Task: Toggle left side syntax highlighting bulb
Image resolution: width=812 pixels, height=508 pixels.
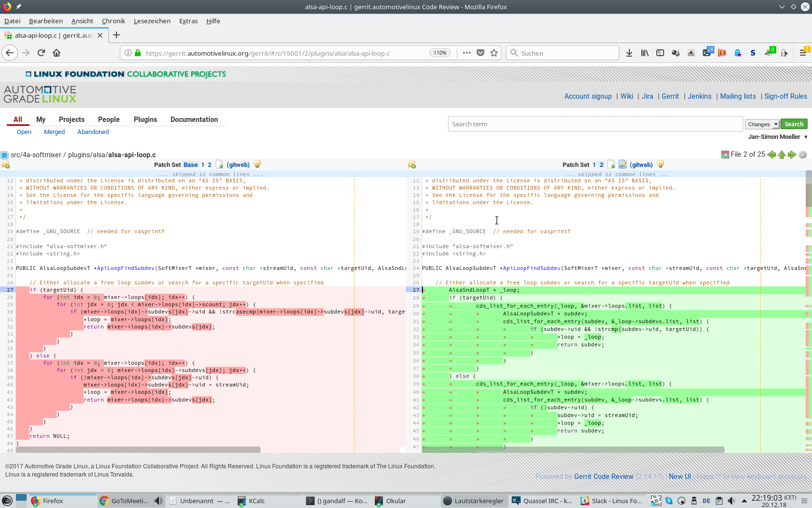Action: point(257,164)
